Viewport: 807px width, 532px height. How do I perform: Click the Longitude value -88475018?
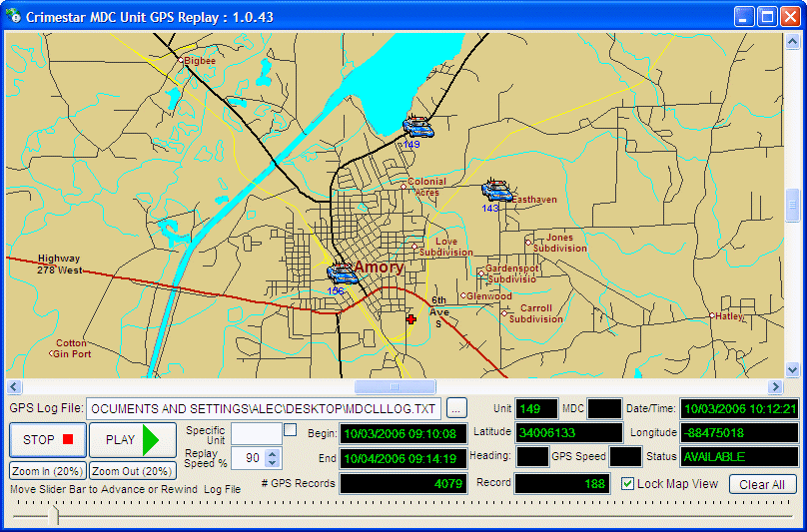(x=739, y=433)
